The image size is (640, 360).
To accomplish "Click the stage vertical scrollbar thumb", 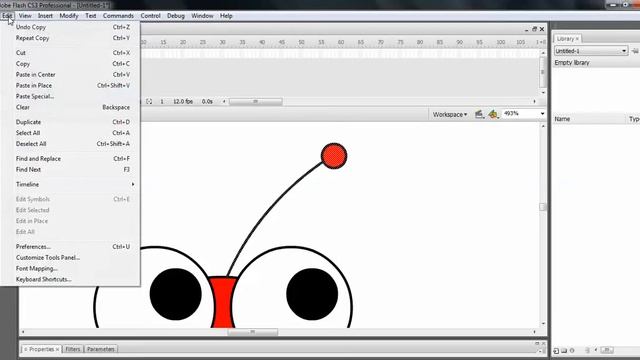I will (x=542, y=207).
